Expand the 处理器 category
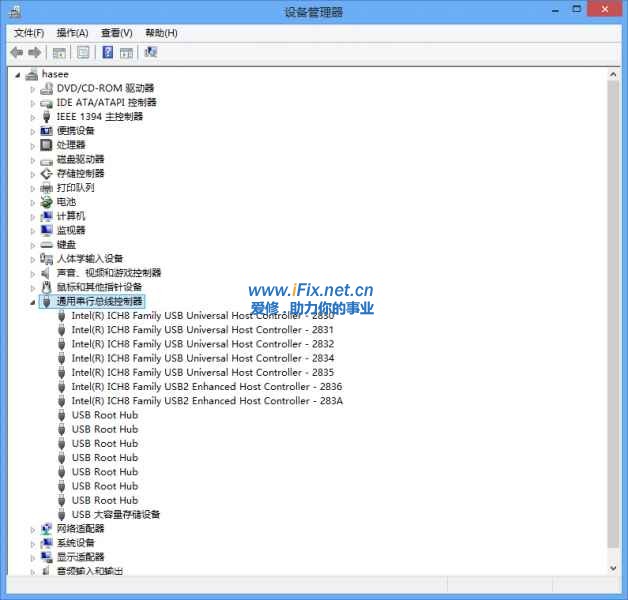This screenshot has width=628, height=600. coord(32,145)
